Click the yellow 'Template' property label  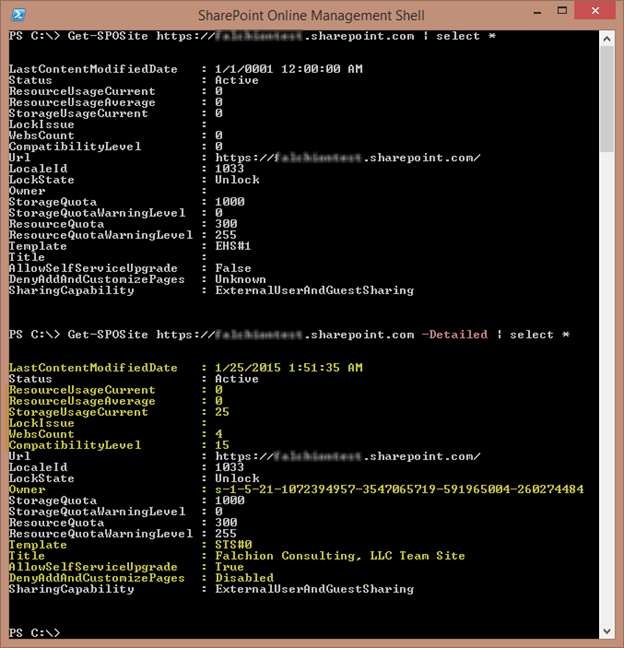(38, 545)
